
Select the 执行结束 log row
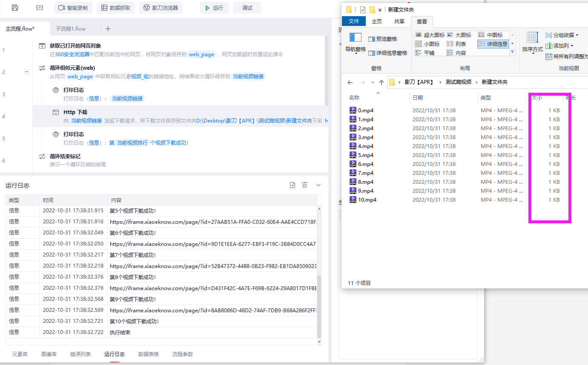pos(162,332)
